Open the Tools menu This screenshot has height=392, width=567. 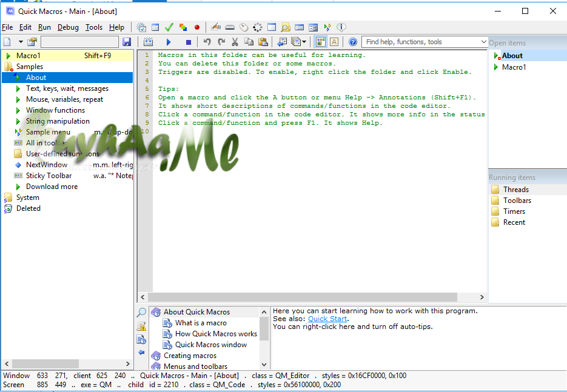94,27
